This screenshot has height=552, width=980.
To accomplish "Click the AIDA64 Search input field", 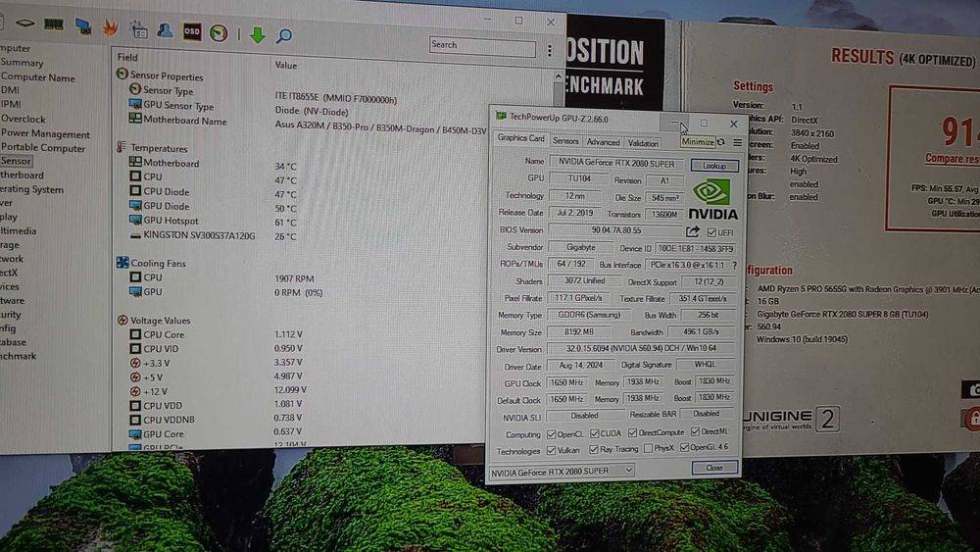I will (x=482, y=46).
